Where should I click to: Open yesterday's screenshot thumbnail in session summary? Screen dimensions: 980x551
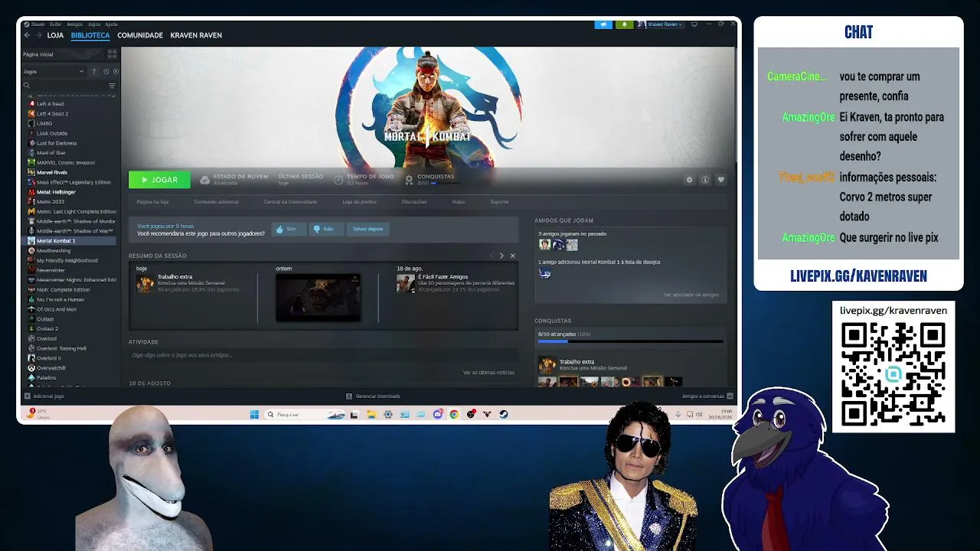[x=318, y=297]
